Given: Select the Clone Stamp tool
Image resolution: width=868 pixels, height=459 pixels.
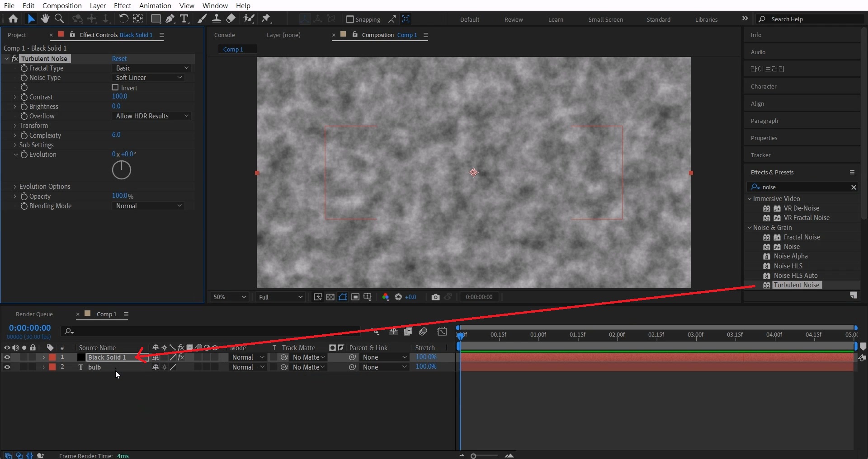Looking at the screenshot, I should (x=217, y=19).
